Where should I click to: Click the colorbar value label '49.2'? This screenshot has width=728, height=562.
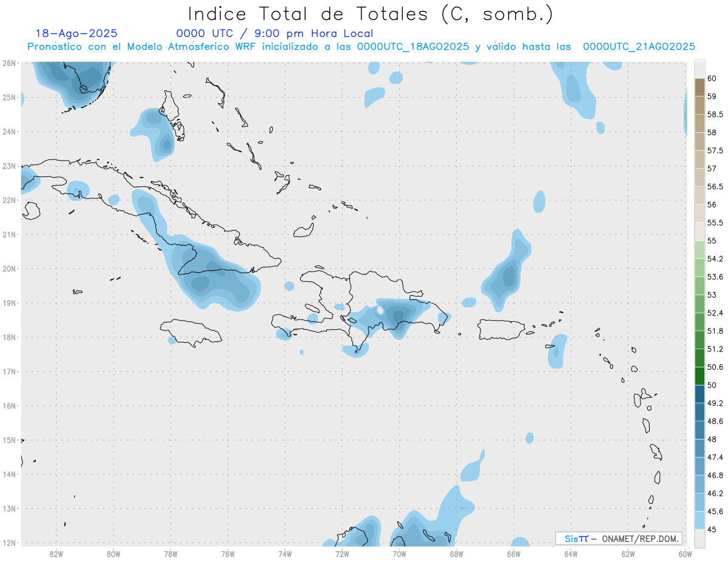coord(716,403)
